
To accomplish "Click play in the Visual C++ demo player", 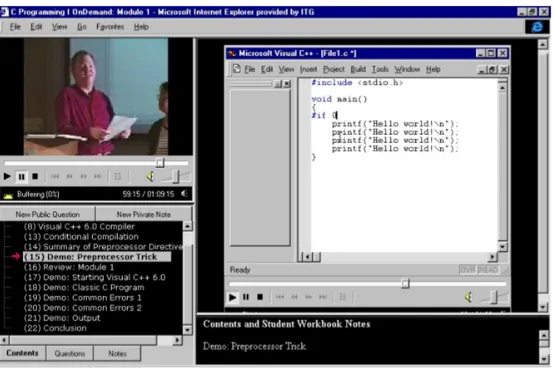I will 232,297.
